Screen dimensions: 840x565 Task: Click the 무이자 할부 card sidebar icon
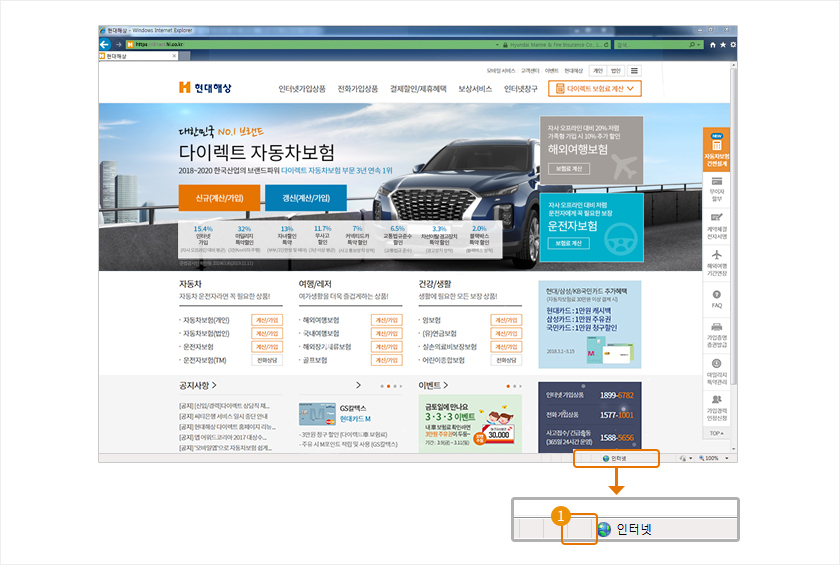[716, 189]
